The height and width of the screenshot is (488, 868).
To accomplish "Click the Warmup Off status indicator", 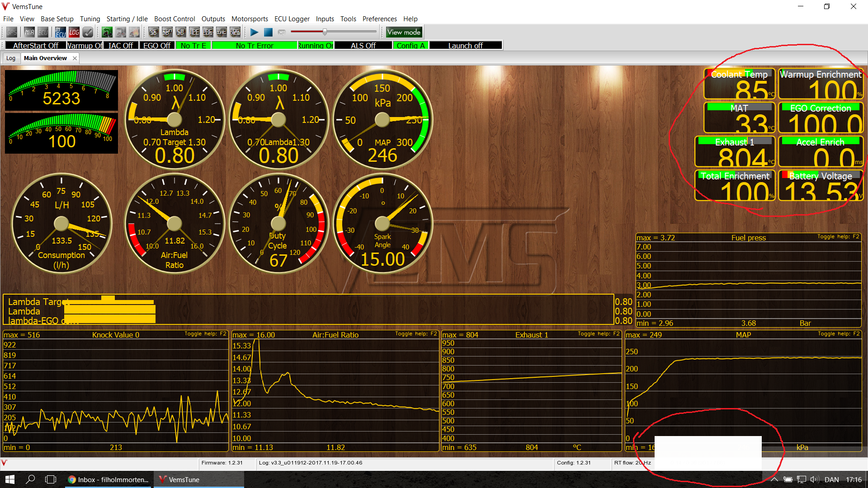I will 85,45.
